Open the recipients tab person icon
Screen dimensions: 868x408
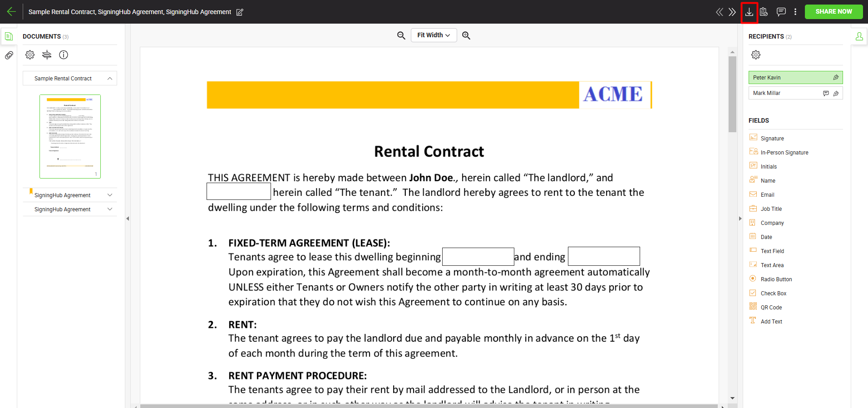coord(859,36)
